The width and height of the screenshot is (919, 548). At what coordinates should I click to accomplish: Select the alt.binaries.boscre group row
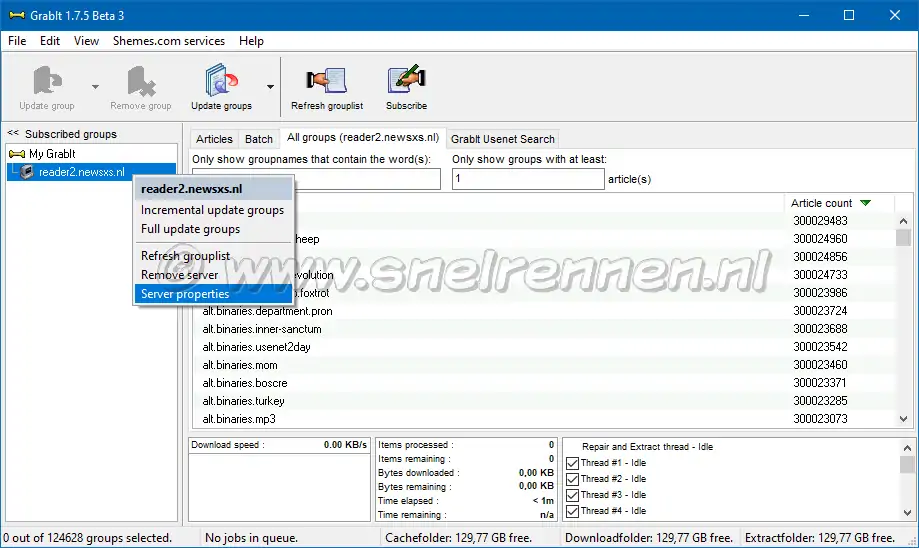pyautogui.click(x=544, y=383)
